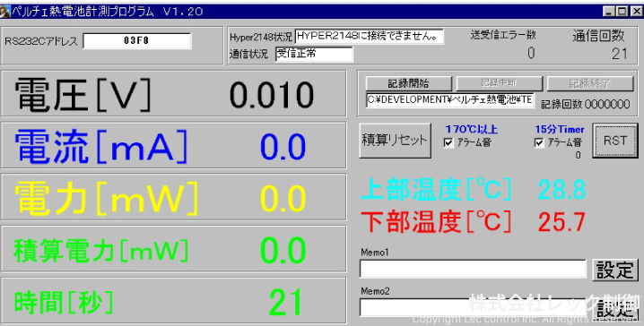Click the RST timer reset button
This screenshot has height=326, width=644.
tap(614, 141)
